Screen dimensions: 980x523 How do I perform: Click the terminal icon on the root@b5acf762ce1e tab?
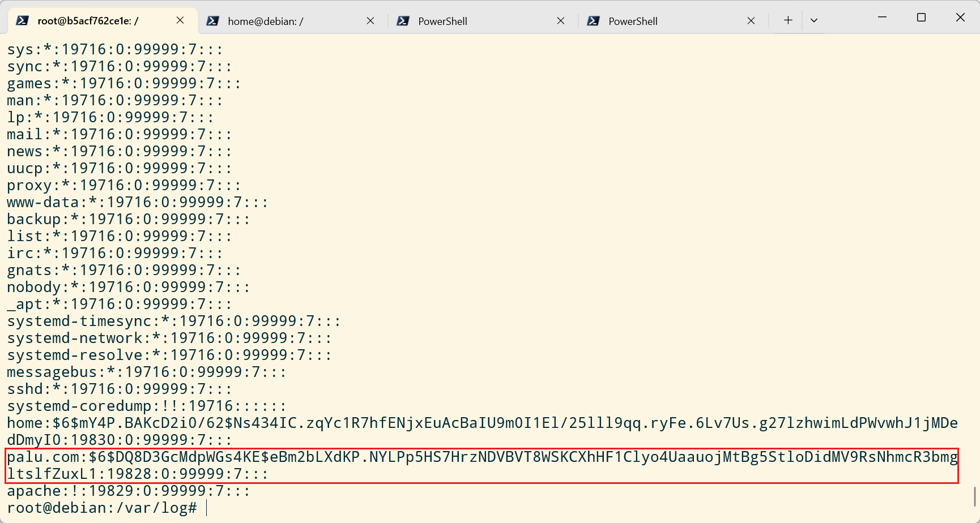22,21
